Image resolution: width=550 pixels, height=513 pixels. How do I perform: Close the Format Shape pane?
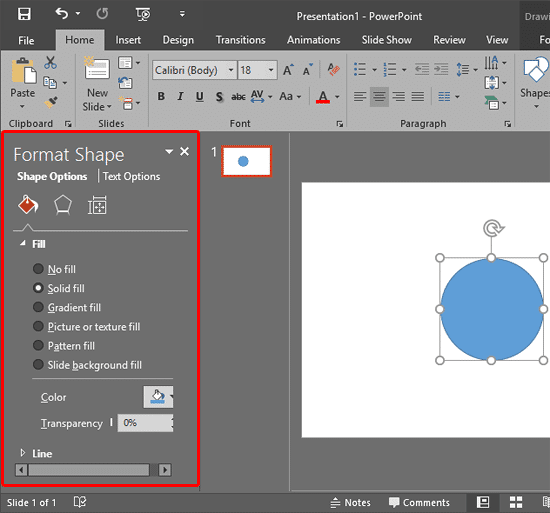(185, 151)
